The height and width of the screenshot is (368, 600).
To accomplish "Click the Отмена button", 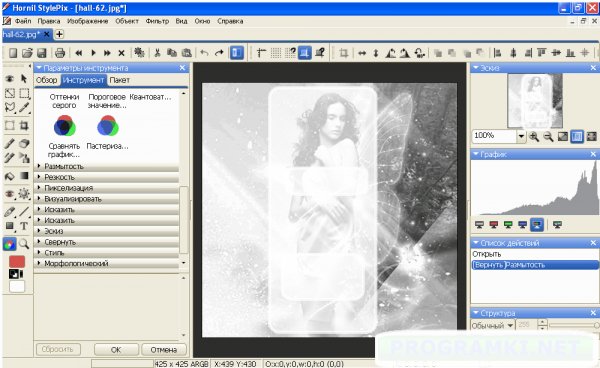I will click(164, 350).
